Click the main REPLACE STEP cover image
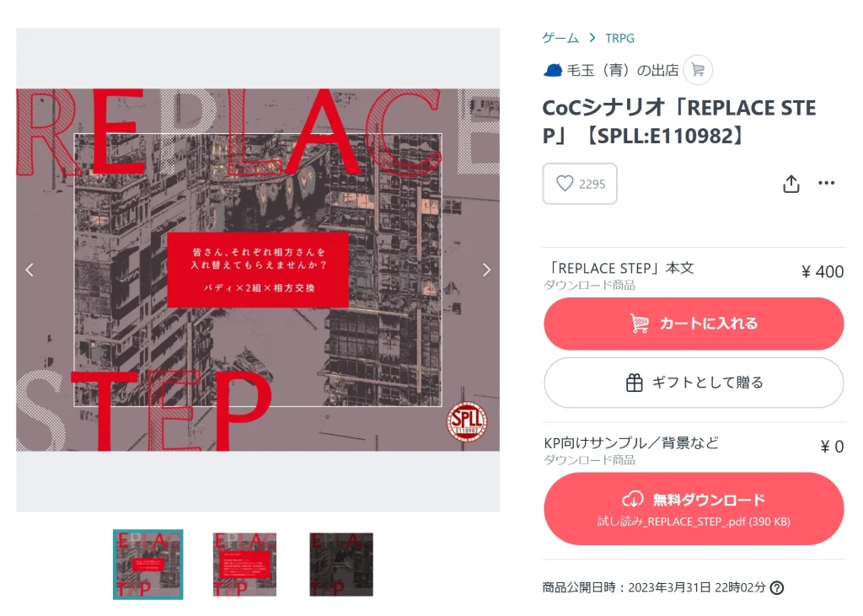863x616 pixels. click(258, 270)
